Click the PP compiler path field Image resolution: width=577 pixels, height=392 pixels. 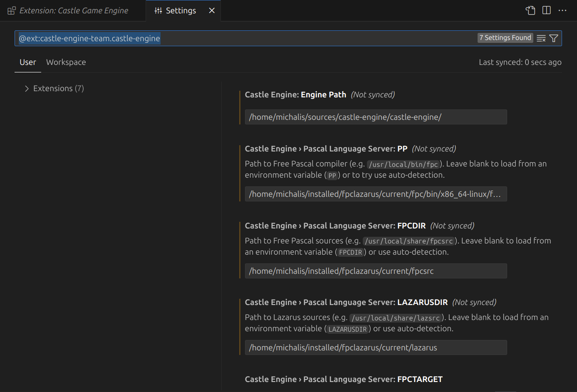376,194
